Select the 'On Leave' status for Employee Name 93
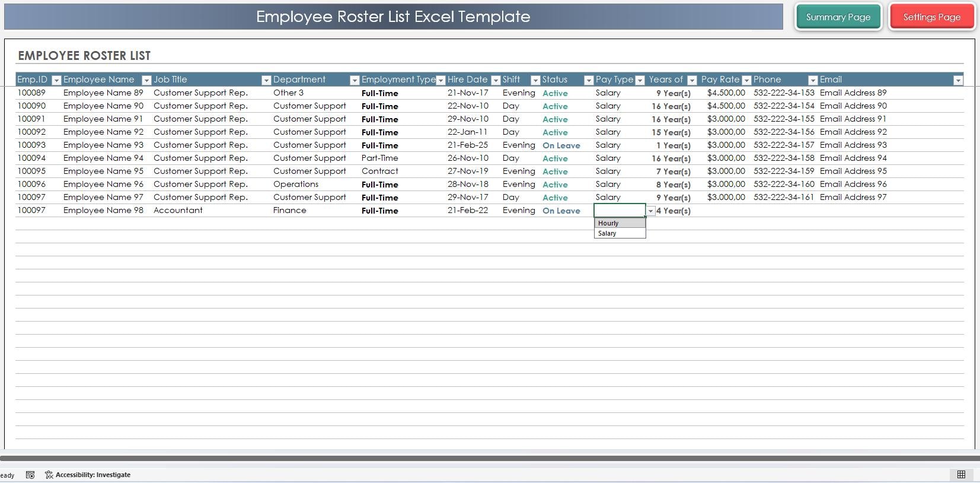The height and width of the screenshot is (483, 980). pyautogui.click(x=561, y=145)
